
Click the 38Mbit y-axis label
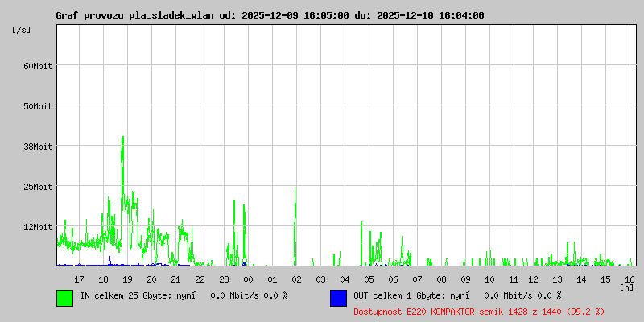pos(37,147)
